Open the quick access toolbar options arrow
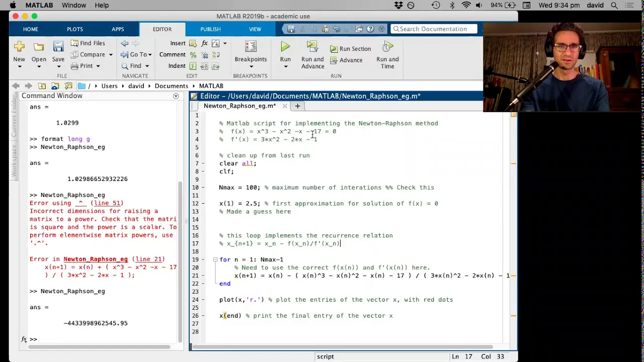 pos(381,29)
